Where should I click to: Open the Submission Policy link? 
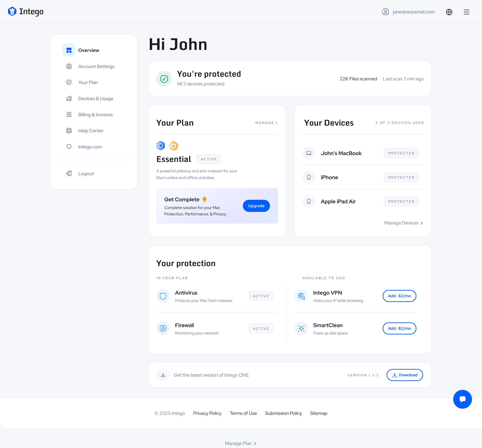(283, 413)
